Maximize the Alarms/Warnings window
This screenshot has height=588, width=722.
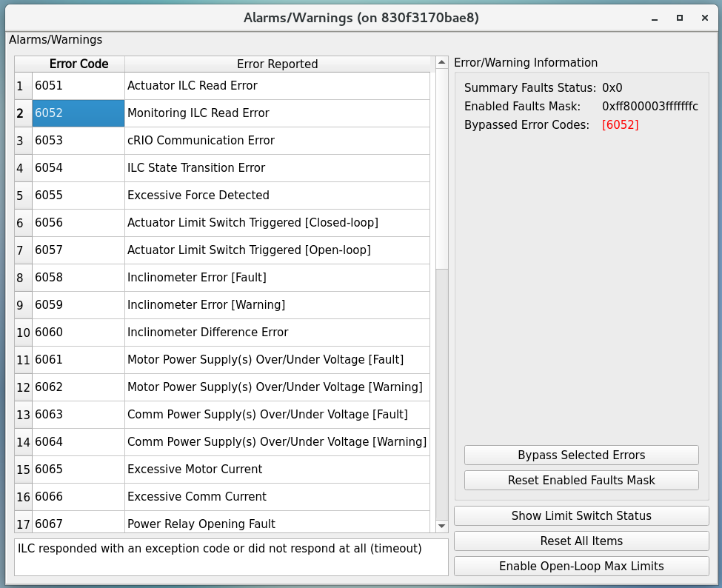click(680, 18)
